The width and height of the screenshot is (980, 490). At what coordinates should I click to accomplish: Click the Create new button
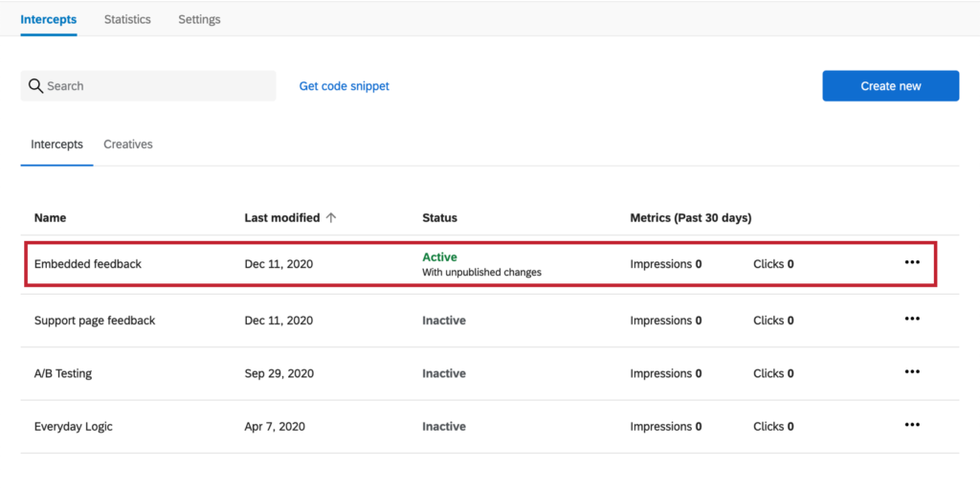point(890,86)
